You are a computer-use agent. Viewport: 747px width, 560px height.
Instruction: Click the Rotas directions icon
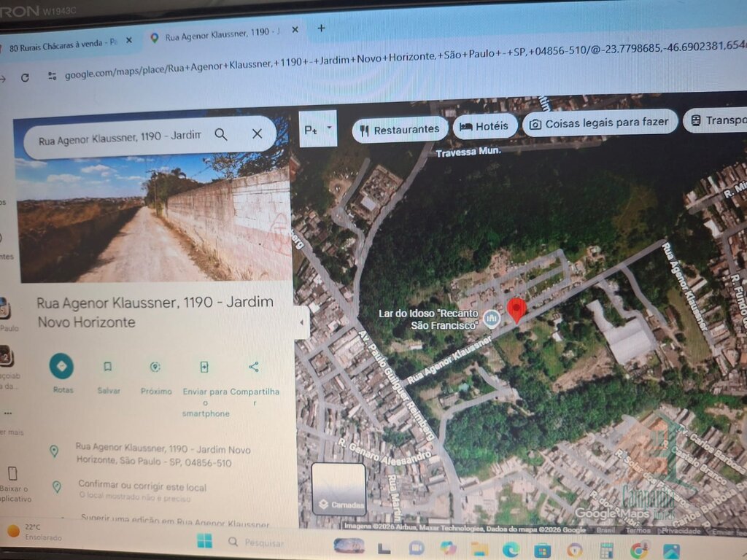[x=62, y=366]
